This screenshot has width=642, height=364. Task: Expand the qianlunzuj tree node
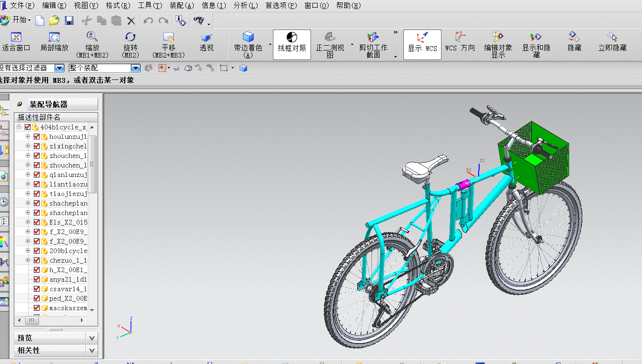28,175
